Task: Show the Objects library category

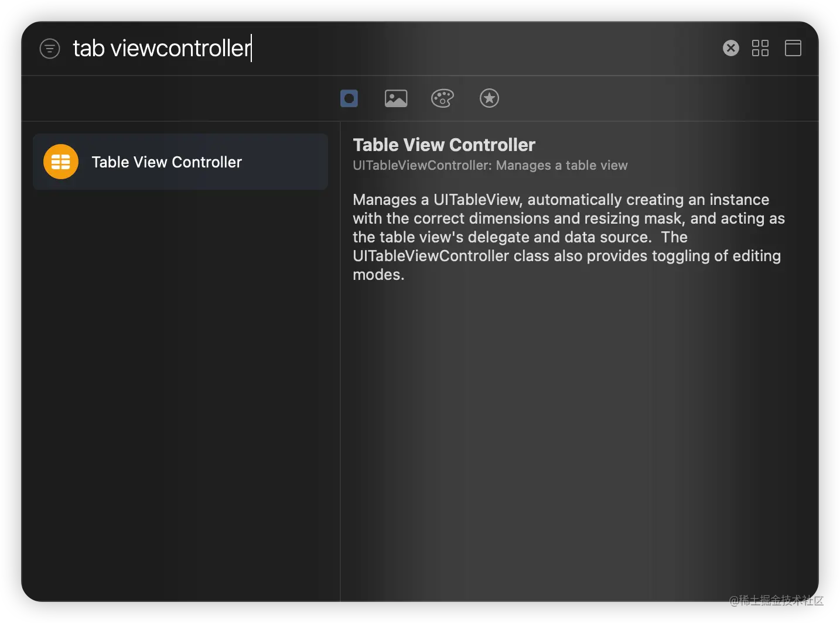Action: pyautogui.click(x=349, y=98)
